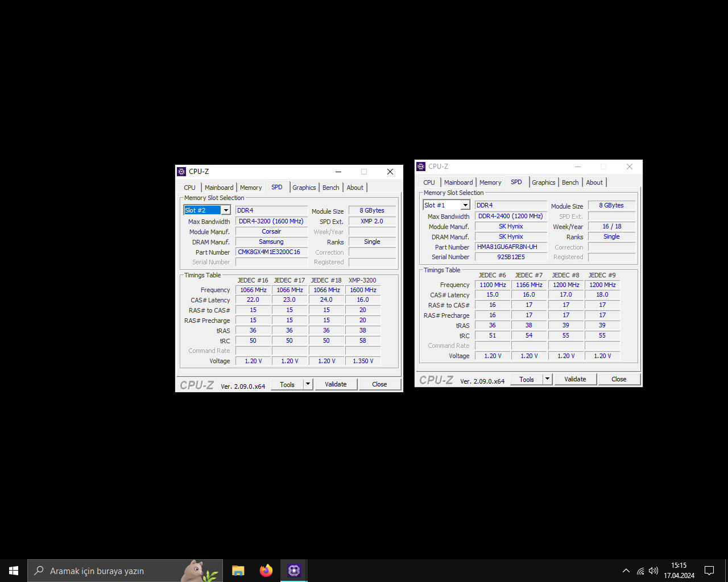Viewport: 728px width, 582px height.
Task: Open the Bench tab in the Slot #1 window
Action: [x=570, y=182]
